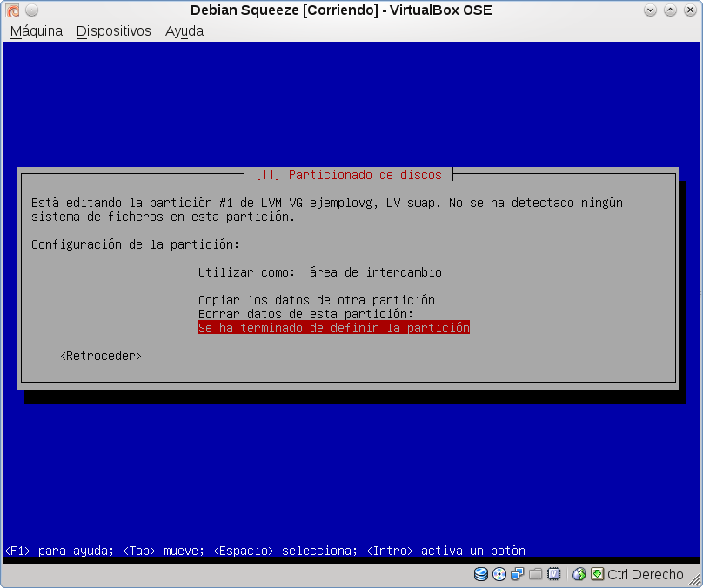Image resolution: width=703 pixels, height=588 pixels.
Task: Close the VirtualBox window
Action: tap(691, 10)
